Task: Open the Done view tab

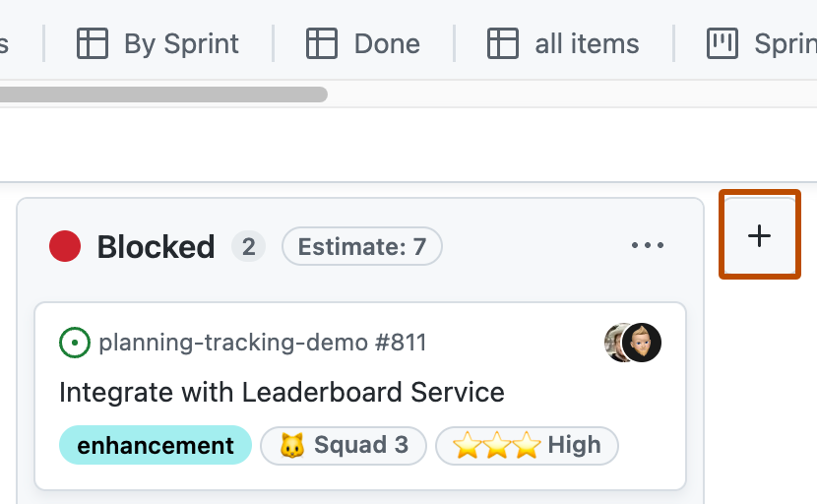Action: point(362,43)
